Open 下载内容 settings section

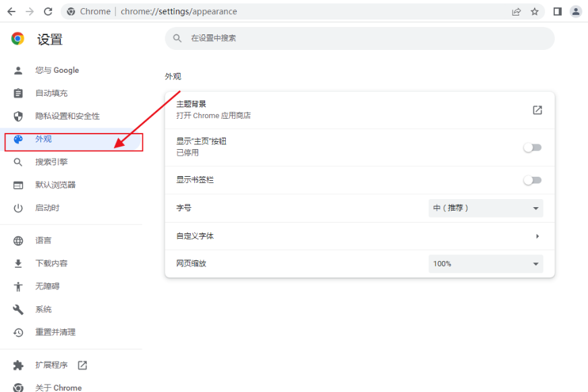coord(51,263)
